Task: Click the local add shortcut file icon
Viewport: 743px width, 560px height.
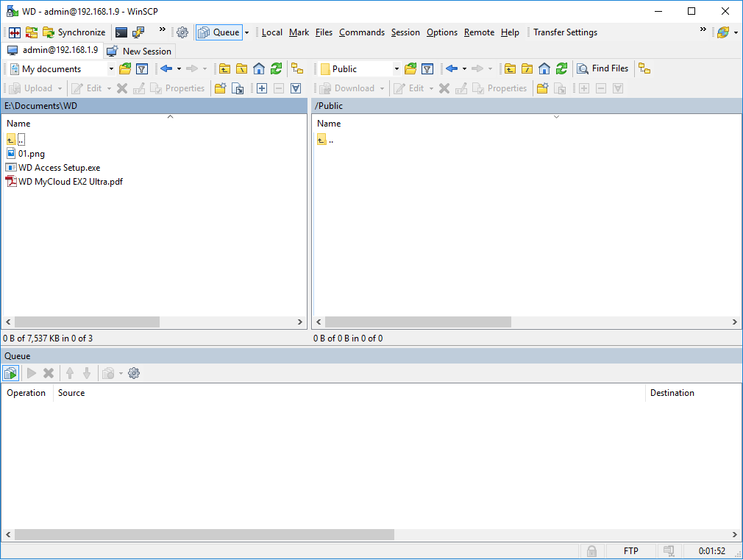Action: point(238,88)
